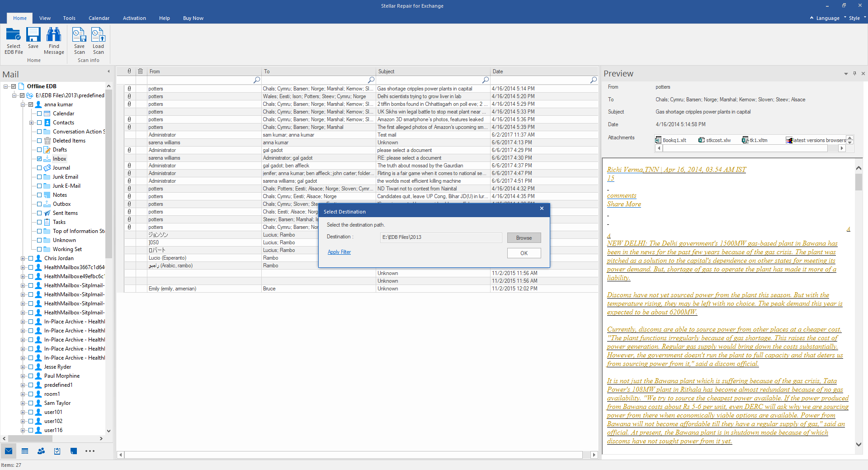This screenshot has width=868, height=470.
Task: Click the preview body vertical scrollbar thumb
Action: (859, 182)
